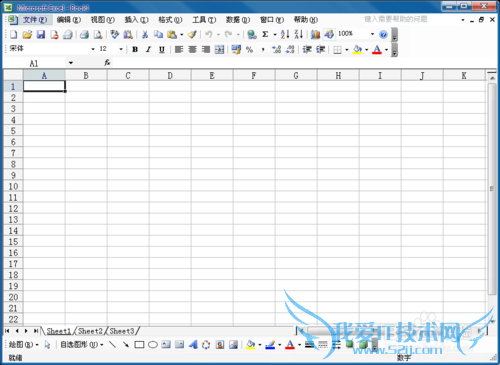Click the Currency style icon

tap(236, 50)
